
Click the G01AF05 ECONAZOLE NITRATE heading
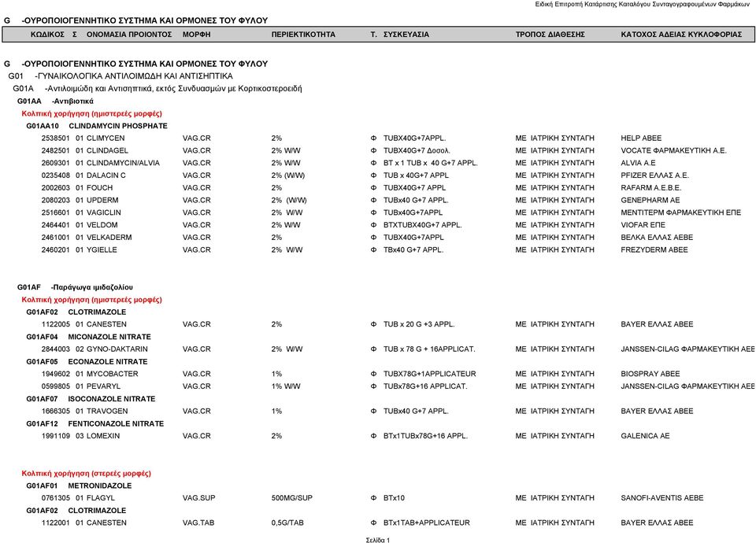87,362
